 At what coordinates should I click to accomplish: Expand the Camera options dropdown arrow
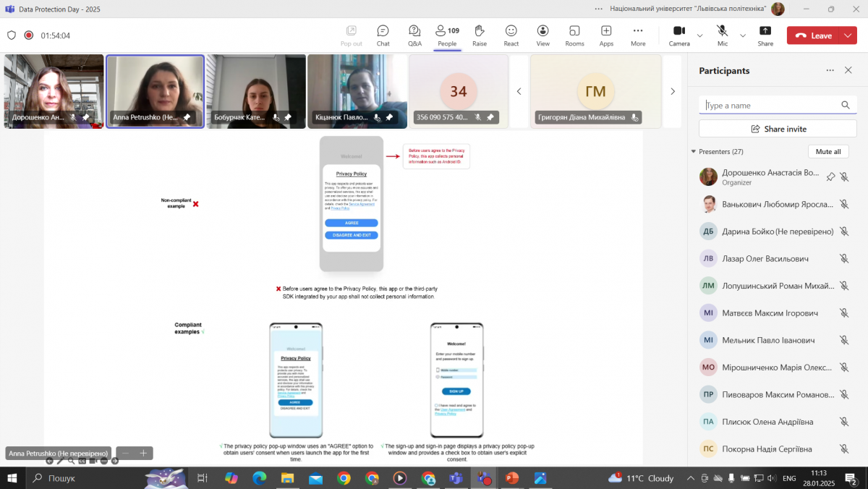pos(699,35)
